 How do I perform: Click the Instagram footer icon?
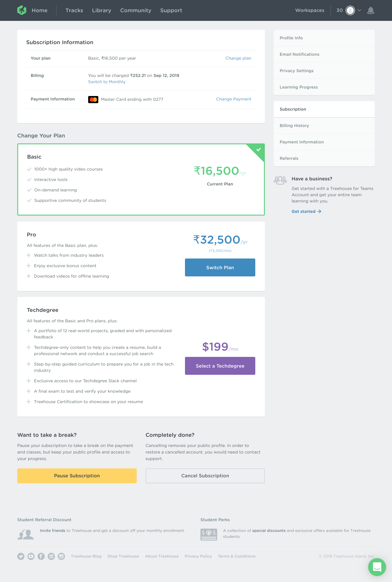tap(61, 556)
